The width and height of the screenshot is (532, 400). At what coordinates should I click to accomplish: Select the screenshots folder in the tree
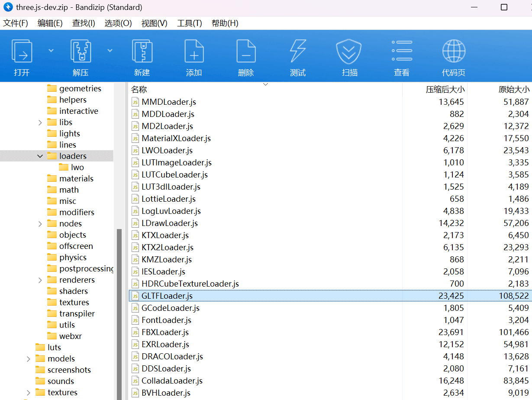point(69,370)
